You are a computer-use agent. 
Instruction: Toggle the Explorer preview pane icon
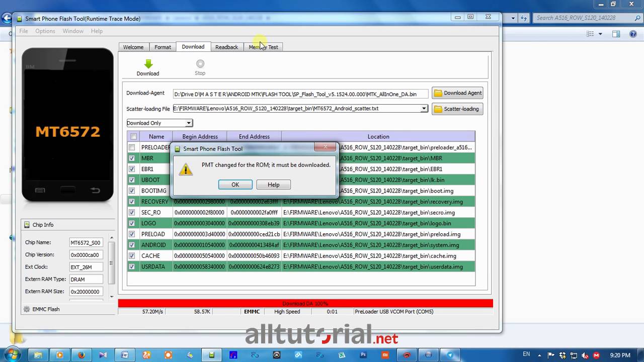(616, 34)
